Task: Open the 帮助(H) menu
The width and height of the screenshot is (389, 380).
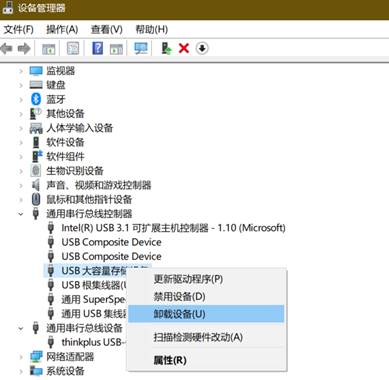Action: click(151, 29)
